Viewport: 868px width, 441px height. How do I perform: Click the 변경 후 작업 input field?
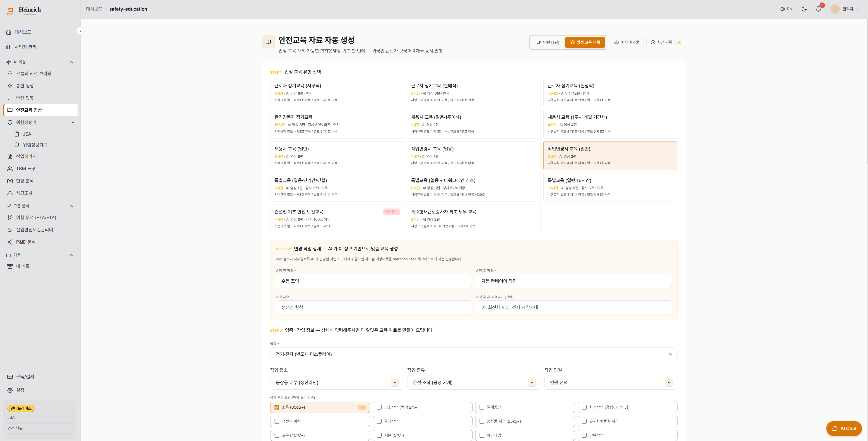(x=574, y=281)
